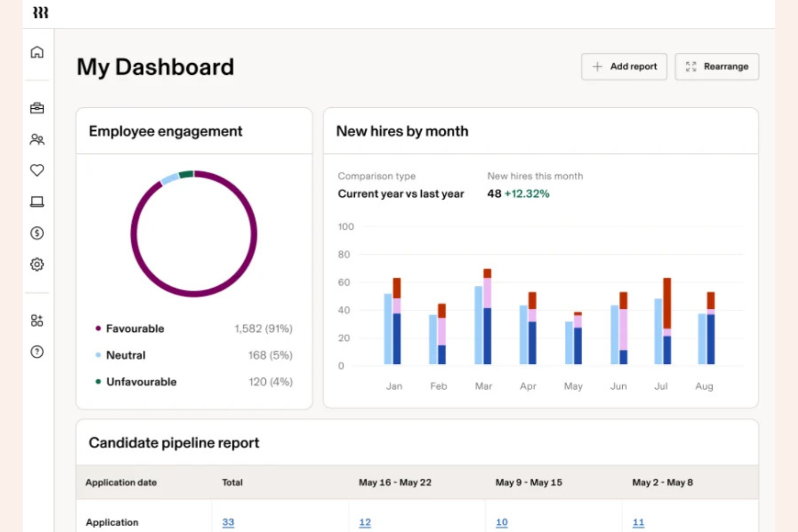798x532 pixels.
Task: Open the Settings gear in the sidebar
Action: pos(37,264)
